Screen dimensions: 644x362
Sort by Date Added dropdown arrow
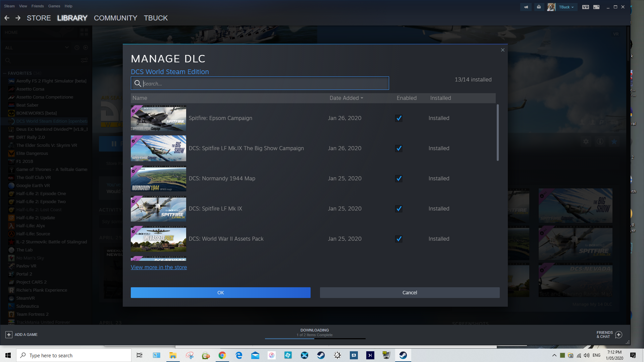(x=362, y=98)
